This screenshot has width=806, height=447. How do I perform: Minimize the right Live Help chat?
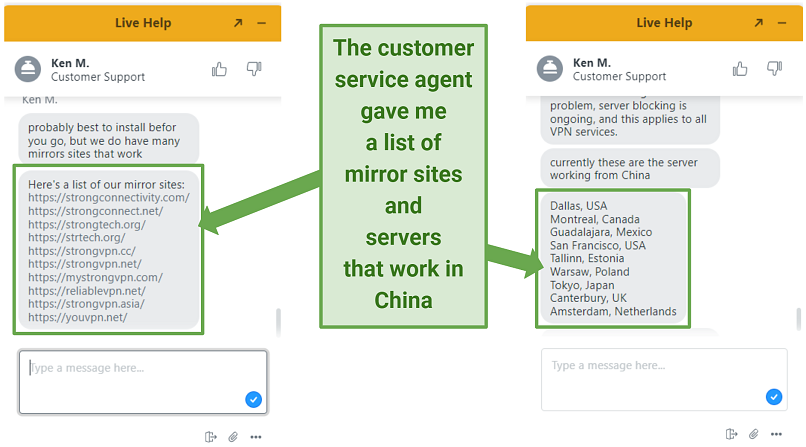(x=782, y=23)
